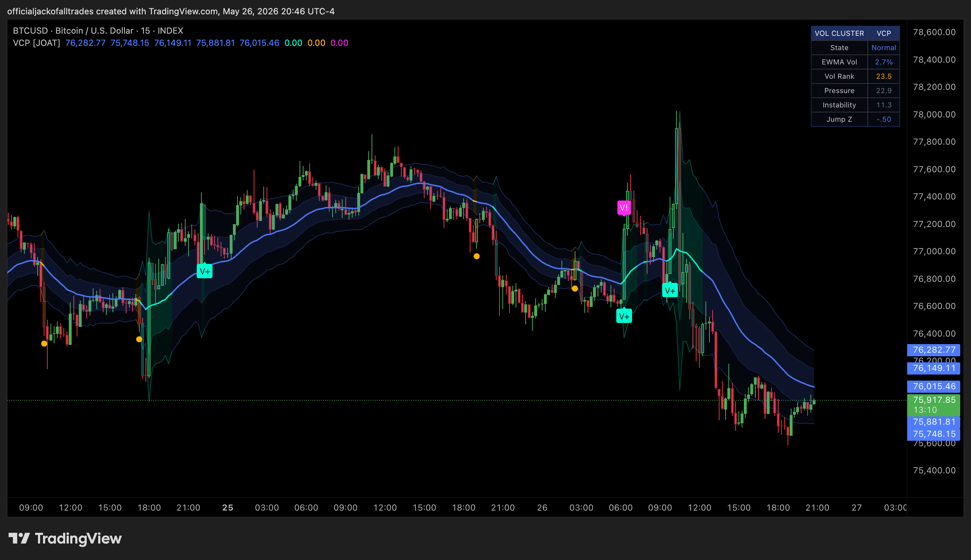971x560 pixels.
Task: Click the date label 27 on the time axis
Action: pos(856,508)
